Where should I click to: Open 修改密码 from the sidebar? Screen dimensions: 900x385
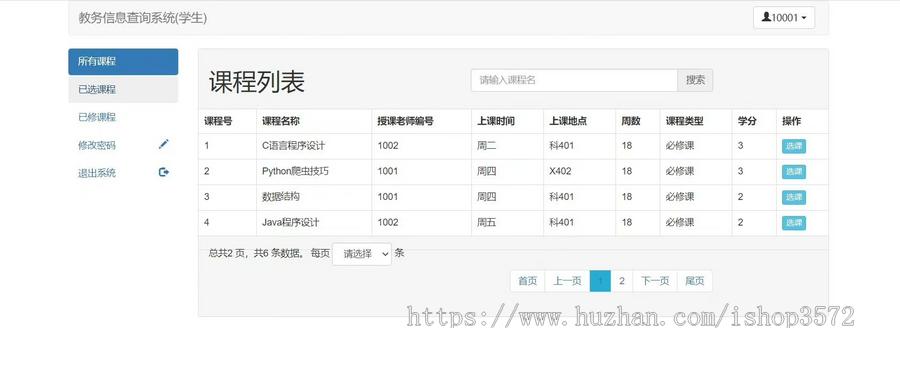[x=123, y=145]
